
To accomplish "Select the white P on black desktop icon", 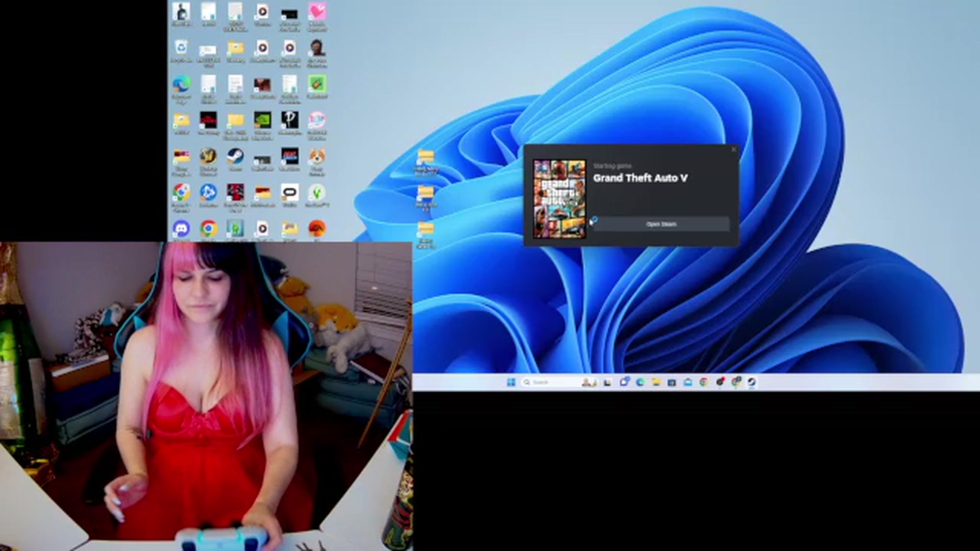I will [x=290, y=120].
